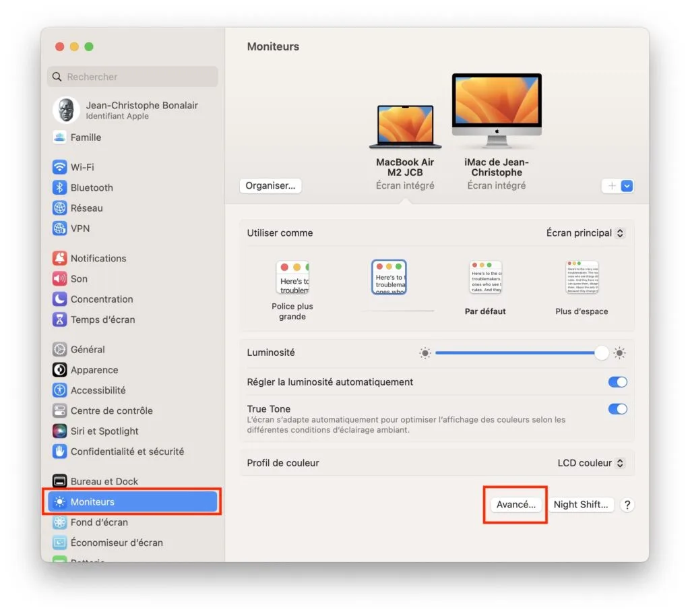Click the Profil de couleur label
Screen dimensions: 690x616
click(283, 463)
